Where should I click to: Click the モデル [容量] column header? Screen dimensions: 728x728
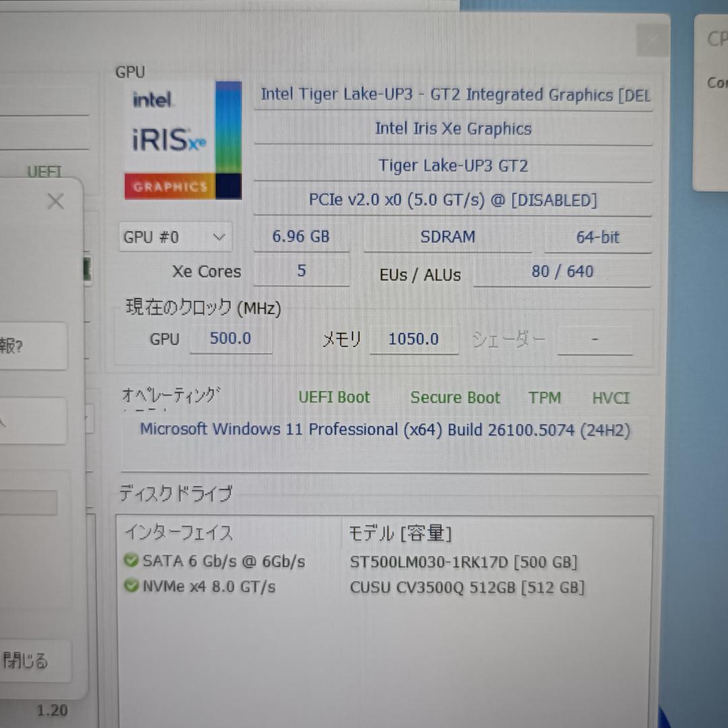pyautogui.click(x=400, y=533)
